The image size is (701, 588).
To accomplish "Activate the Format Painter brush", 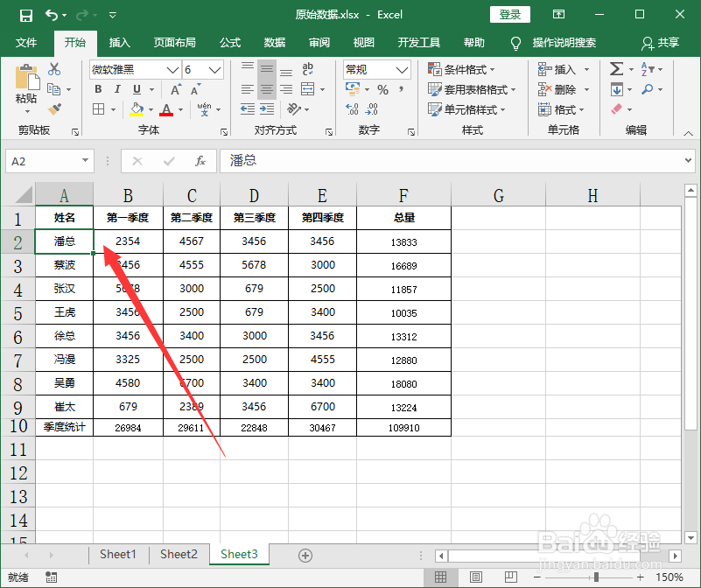I will [54, 108].
